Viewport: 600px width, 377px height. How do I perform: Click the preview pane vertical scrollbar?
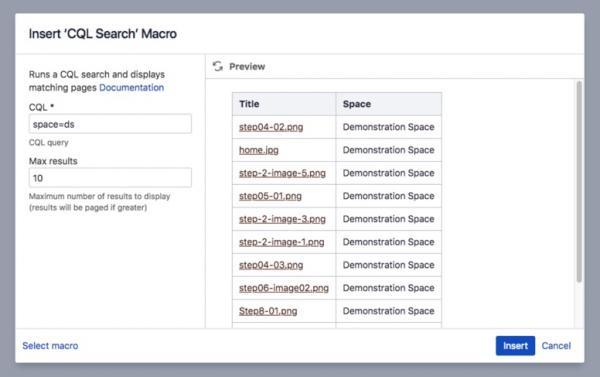pos(579,182)
